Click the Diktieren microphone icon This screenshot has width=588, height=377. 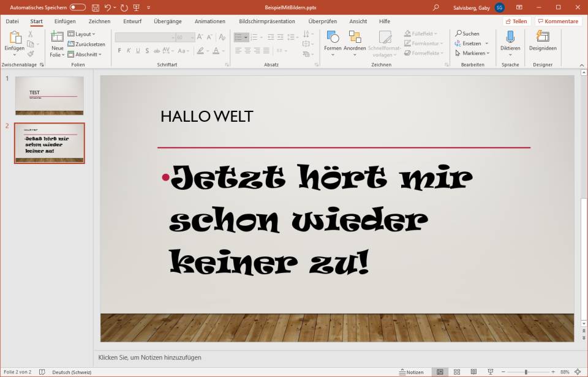[510, 37]
